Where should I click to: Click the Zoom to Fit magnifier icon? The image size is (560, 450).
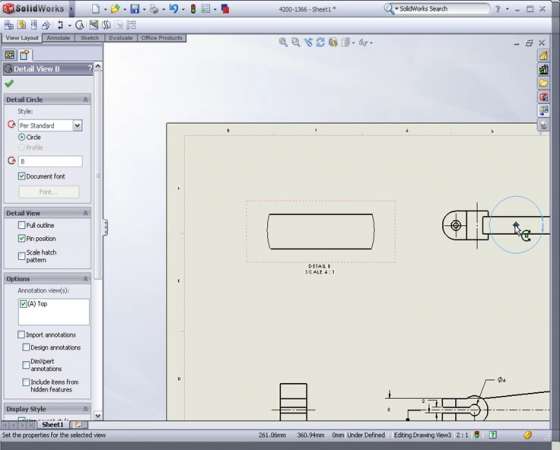283,42
